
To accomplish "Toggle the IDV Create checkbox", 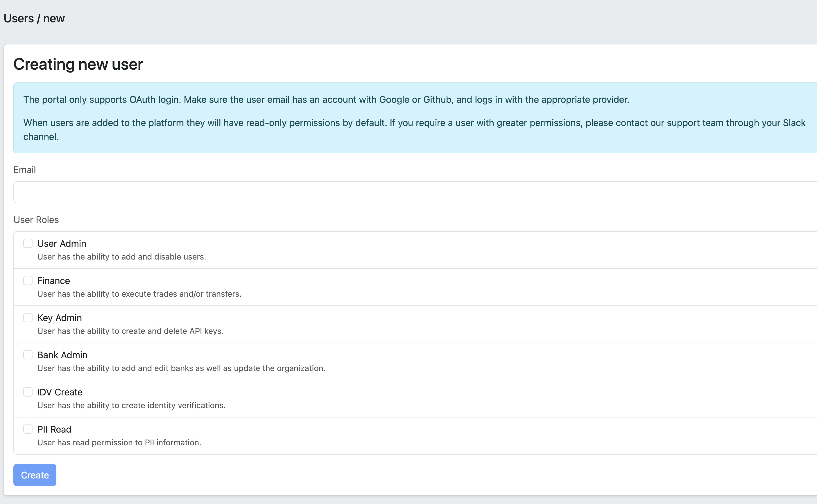I will [28, 392].
